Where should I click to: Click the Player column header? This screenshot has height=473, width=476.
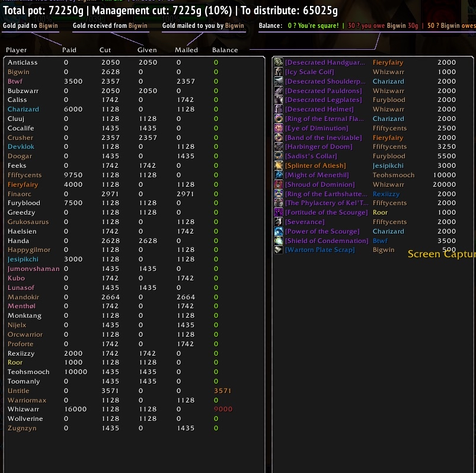(17, 50)
